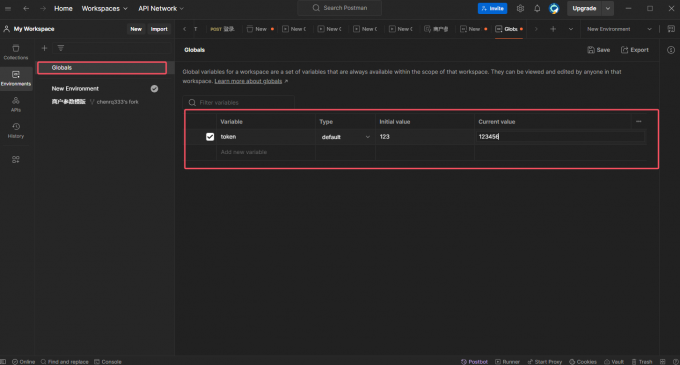This screenshot has height=365, width=680.
Task: Click the Add new variable cell
Action: [265, 152]
